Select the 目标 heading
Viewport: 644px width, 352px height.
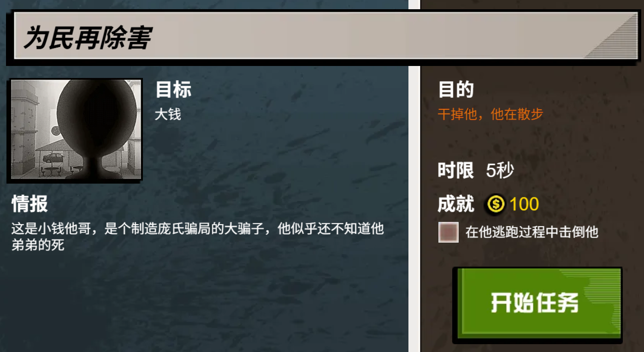[x=173, y=89]
